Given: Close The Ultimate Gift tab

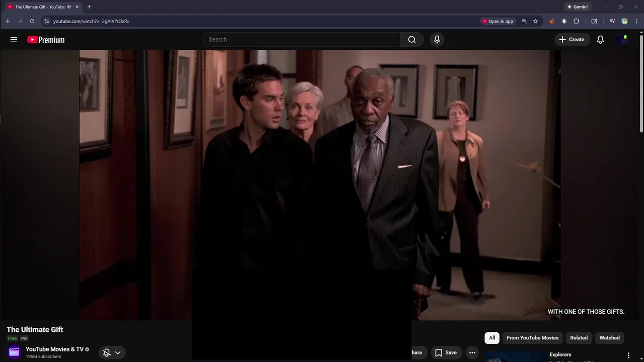Looking at the screenshot, I should 77,7.
